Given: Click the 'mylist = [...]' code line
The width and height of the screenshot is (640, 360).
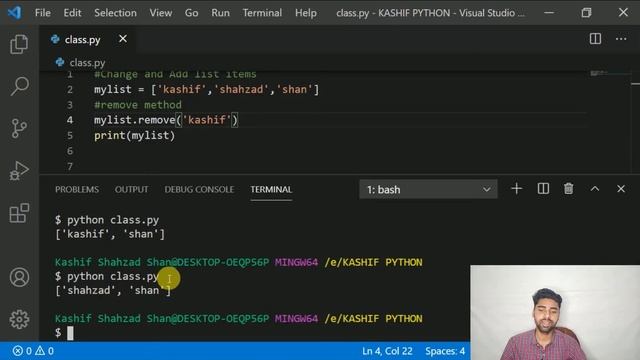Looking at the screenshot, I should (x=207, y=89).
